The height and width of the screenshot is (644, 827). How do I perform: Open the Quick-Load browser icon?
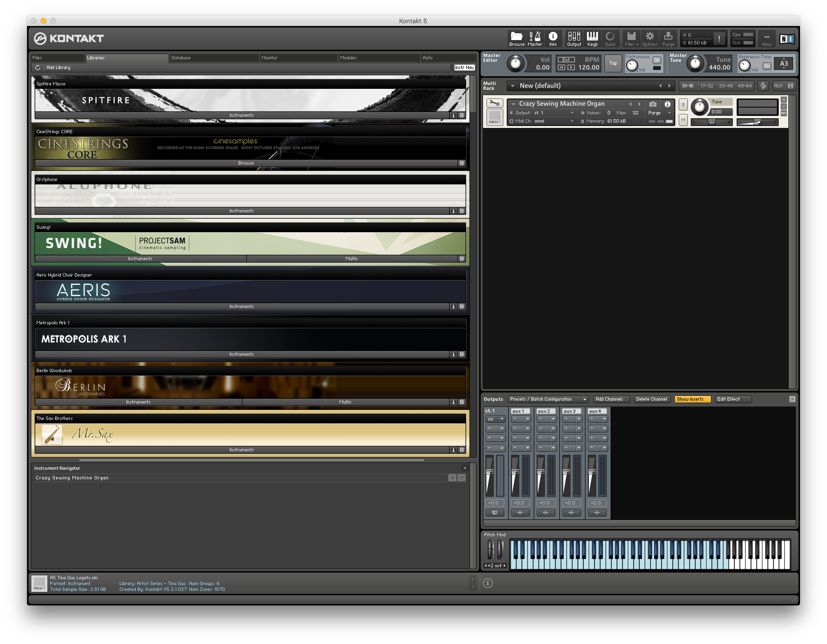(610, 38)
